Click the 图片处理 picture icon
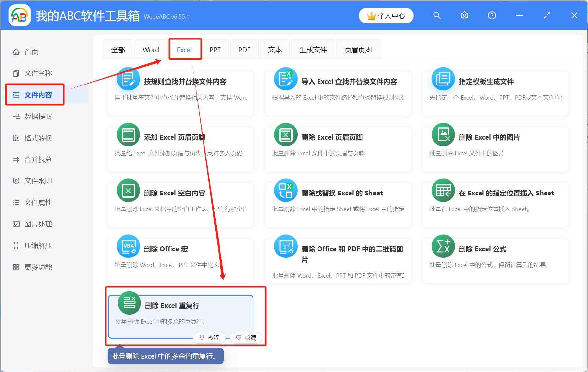Viewport: 588px width, 372px height. pyautogui.click(x=16, y=224)
